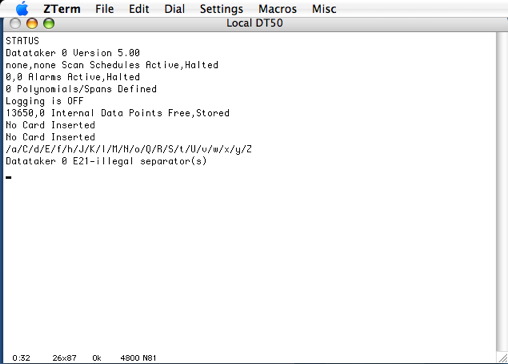Click the window resize grip corner
508x364 pixels.
point(502,358)
